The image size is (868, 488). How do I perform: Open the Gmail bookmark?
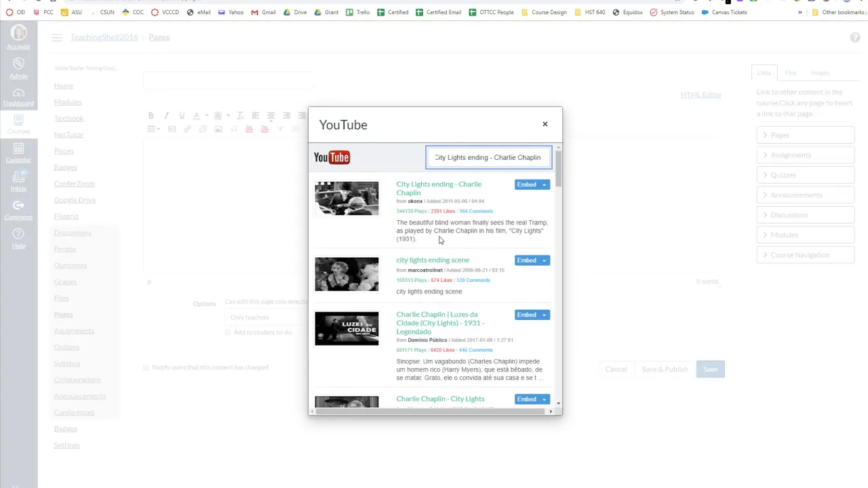pyautogui.click(x=263, y=12)
